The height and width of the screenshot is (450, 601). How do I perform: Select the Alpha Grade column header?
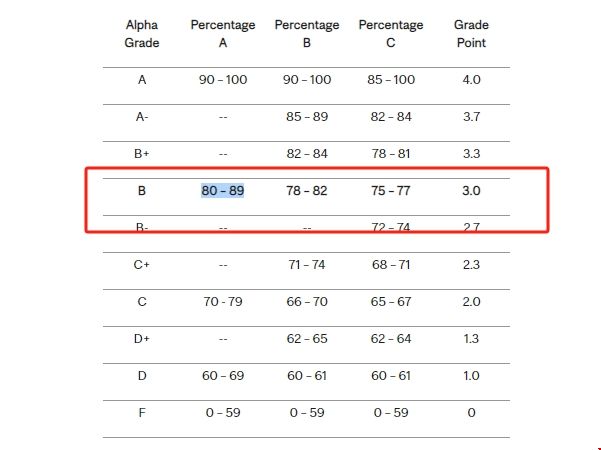(142, 34)
